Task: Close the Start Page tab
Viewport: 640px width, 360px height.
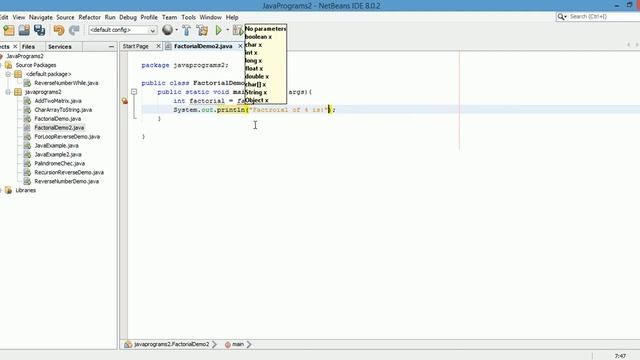Action: 158,47
